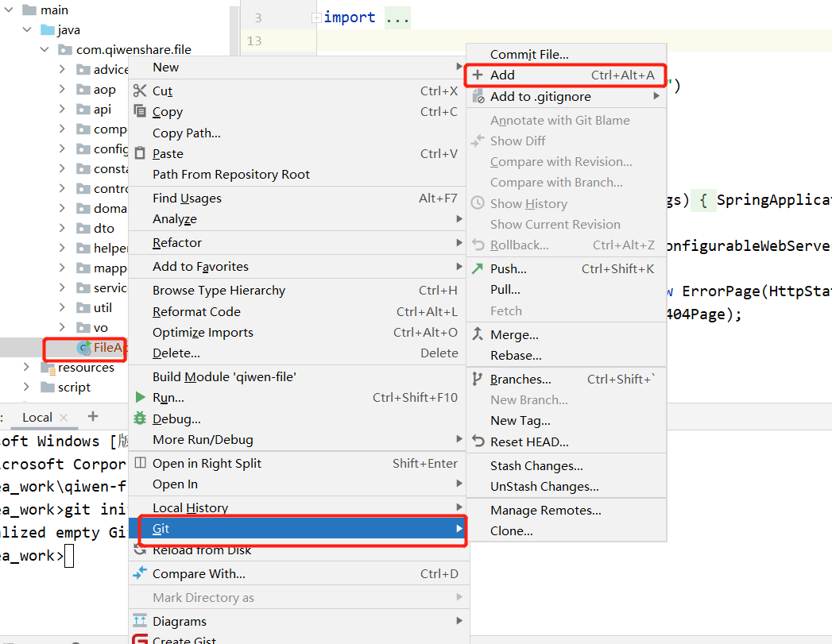This screenshot has height=644, width=832.
Task: Click the Git Add plus icon
Action: click(x=478, y=75)
